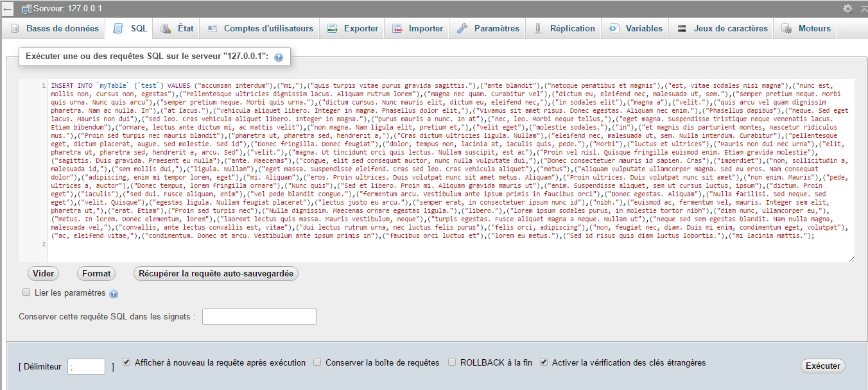Click the settings gear icon at top right

coord(847,8)
